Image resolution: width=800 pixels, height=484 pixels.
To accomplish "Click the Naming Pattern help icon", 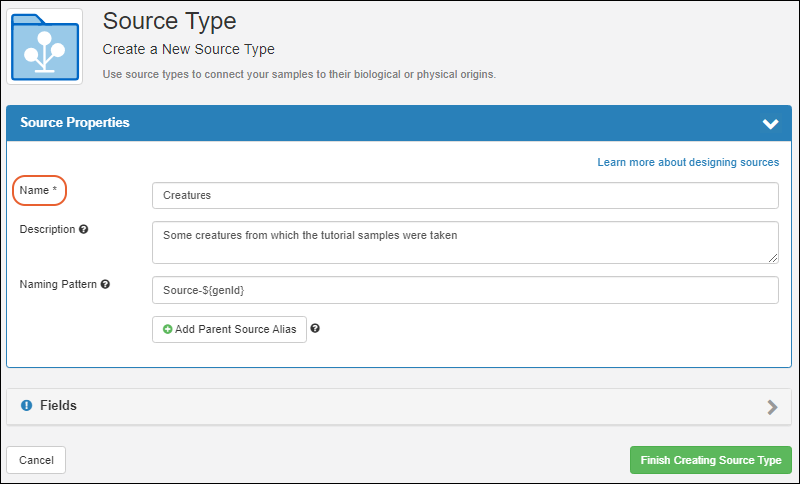I will click(105, 285).
